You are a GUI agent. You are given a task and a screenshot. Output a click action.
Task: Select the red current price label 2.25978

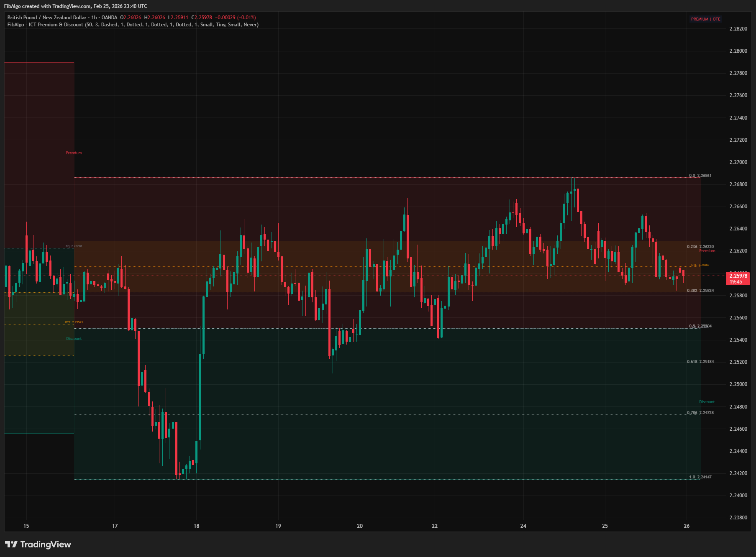pos(738,276)
